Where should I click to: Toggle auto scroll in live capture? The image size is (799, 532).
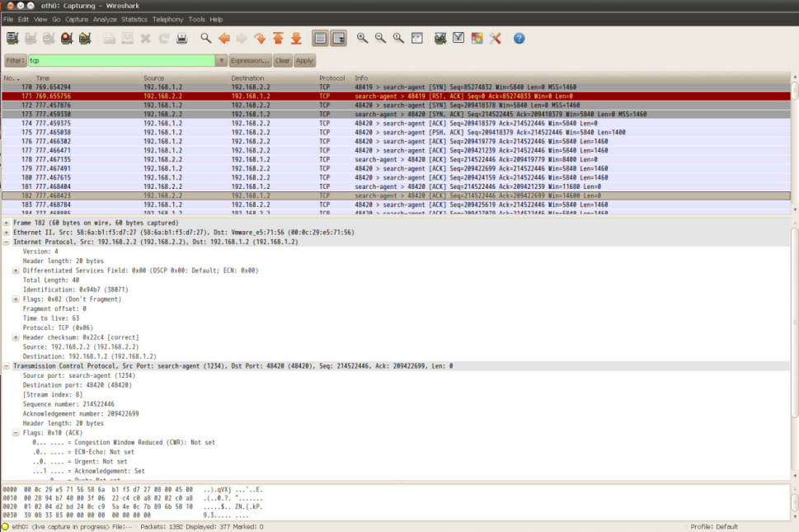(x=339, y=39)
